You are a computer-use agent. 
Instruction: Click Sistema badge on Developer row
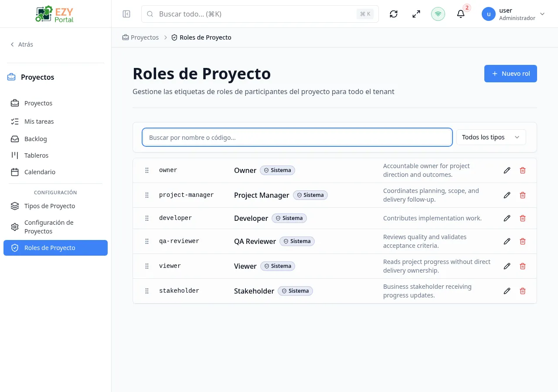pyautogui.click(x=289, y=218)
